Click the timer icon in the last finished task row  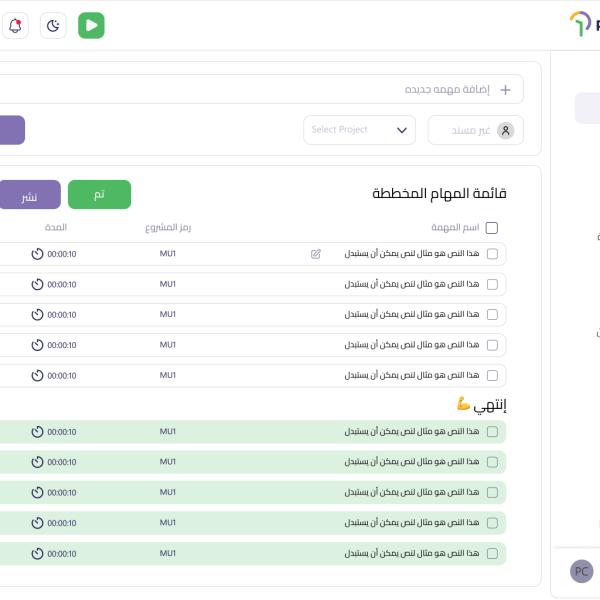[38, 553]
